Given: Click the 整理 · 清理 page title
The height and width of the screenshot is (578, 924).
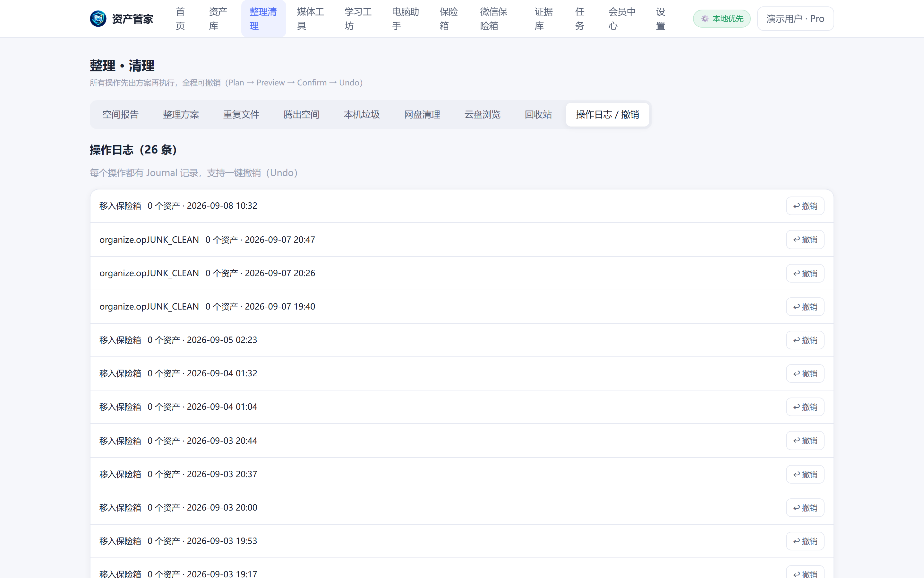Looking at the screenshot, I should pyautogui.click(x=122, y=66).
